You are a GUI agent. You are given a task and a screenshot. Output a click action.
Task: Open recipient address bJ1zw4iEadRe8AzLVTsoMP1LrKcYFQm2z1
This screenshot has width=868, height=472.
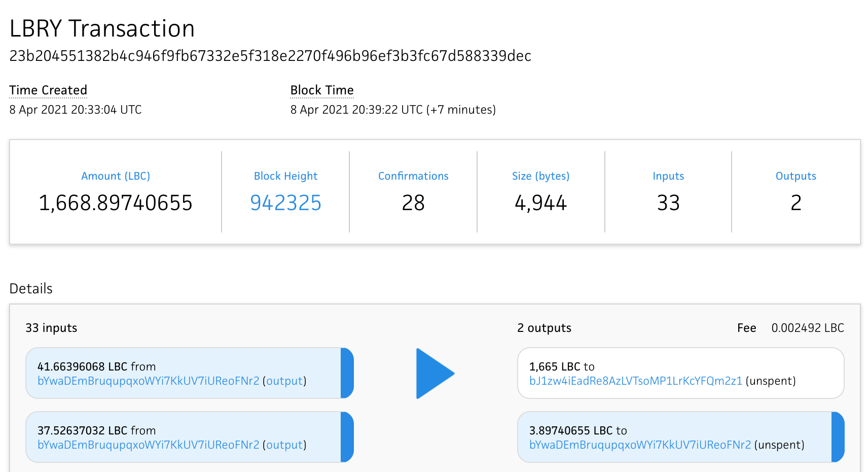coord(636,381)
